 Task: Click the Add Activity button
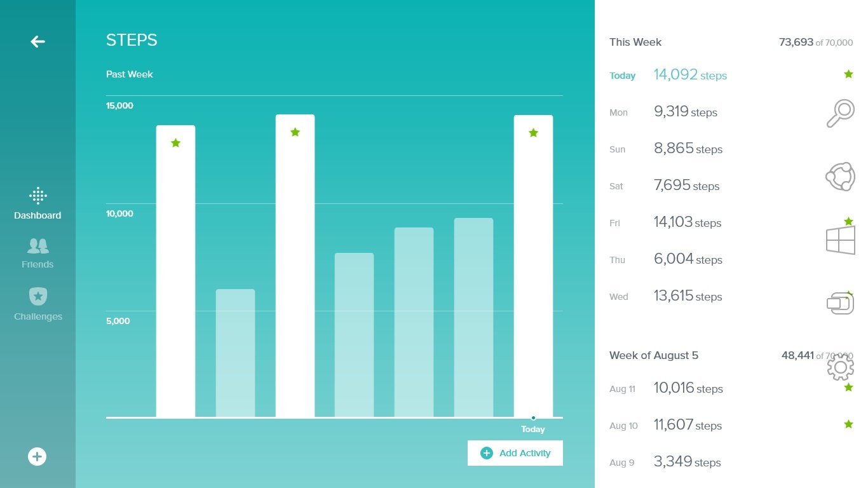click(515, 453)
